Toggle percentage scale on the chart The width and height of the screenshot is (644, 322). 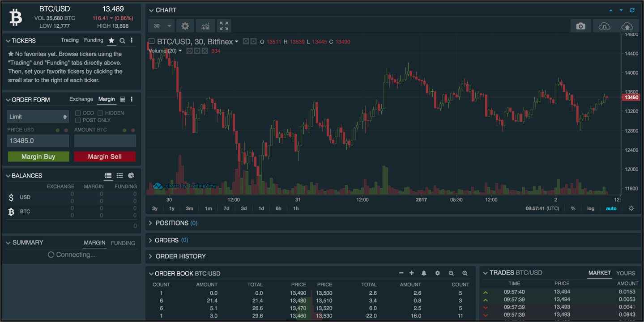click(x=573, y=208)
